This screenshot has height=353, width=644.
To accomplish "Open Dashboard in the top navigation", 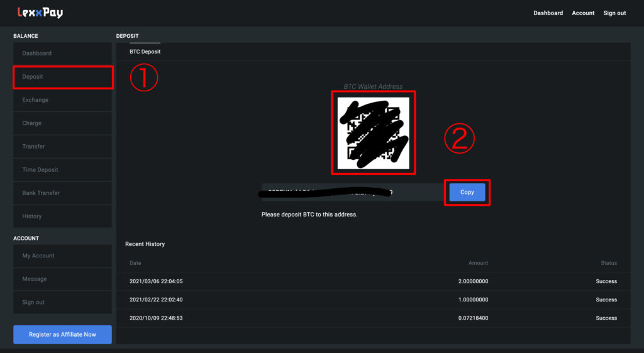I will pos(548,13).
